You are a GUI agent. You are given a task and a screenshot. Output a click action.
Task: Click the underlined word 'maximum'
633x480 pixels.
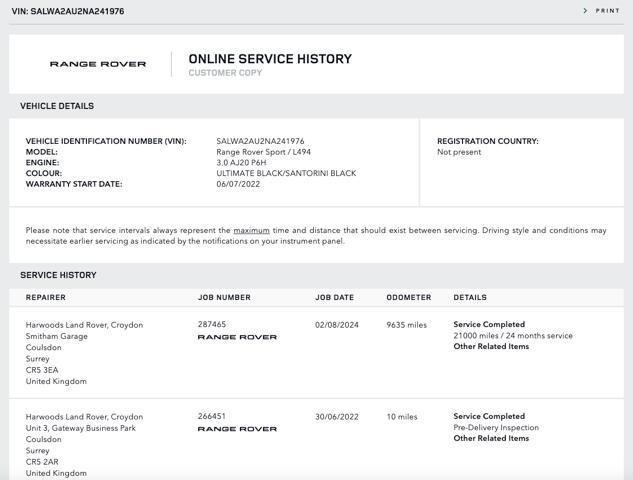pyautogui.click(x=252, y=230)
